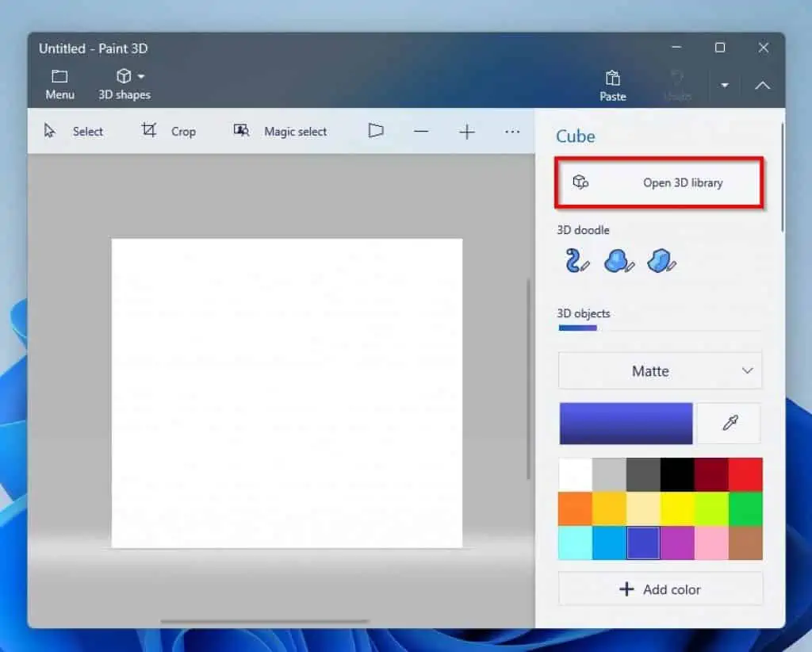Open the Matte finish dropdown
The image size is (812, 652).
660,370
